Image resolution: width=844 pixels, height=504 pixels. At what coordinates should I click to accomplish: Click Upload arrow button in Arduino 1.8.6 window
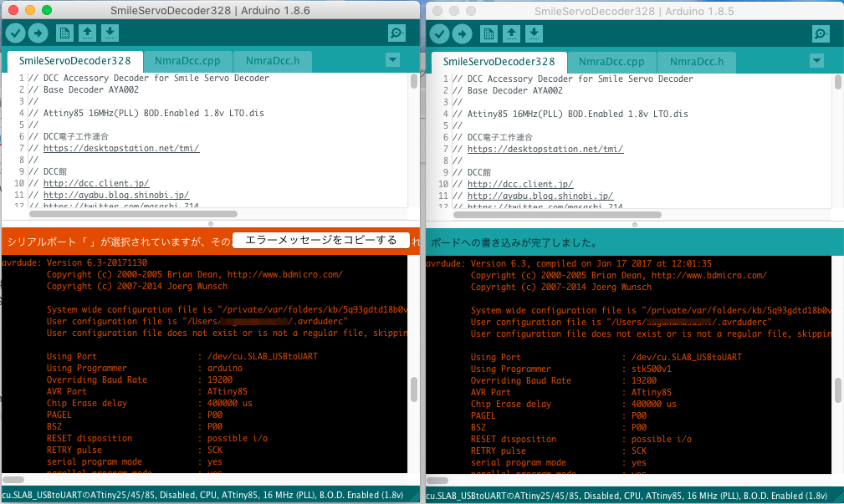[x=38, y=33]
